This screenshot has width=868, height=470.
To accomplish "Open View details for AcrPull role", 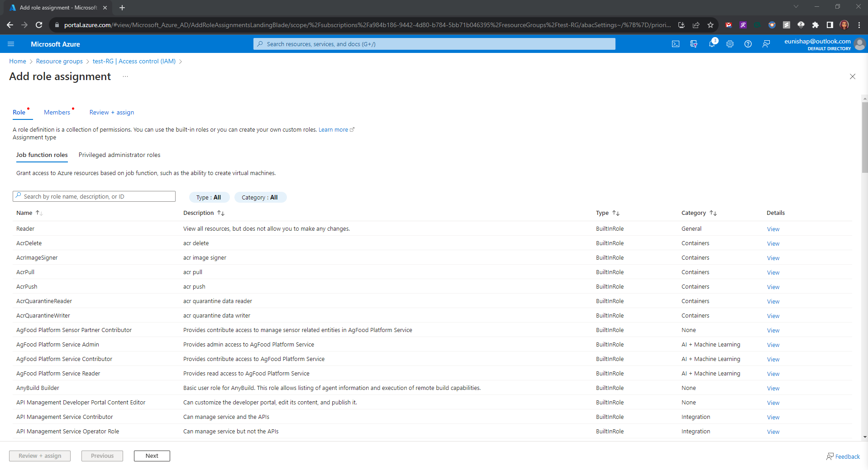I will coord(773,272).
